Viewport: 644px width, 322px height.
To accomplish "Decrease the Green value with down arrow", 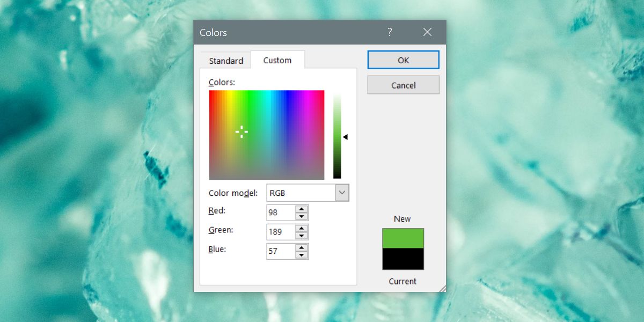I will coord(302,236).
